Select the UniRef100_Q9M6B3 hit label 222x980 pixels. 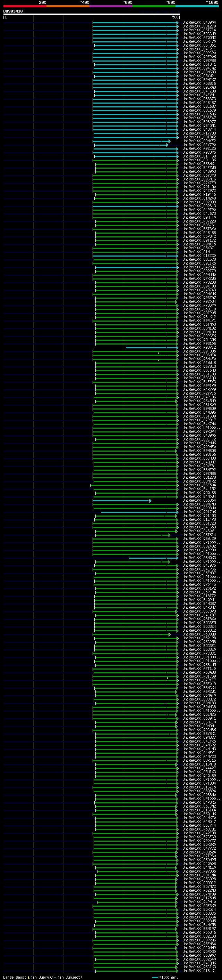[x=199, y=72]
